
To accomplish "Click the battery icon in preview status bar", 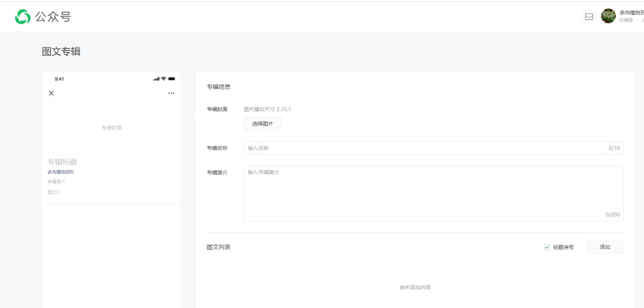I will coord(172,79).
